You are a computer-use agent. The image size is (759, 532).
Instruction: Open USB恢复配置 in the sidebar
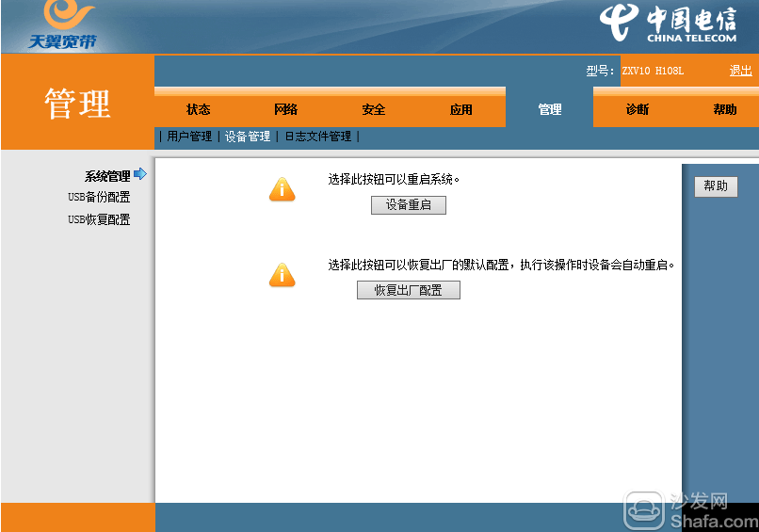pos(99,219)
